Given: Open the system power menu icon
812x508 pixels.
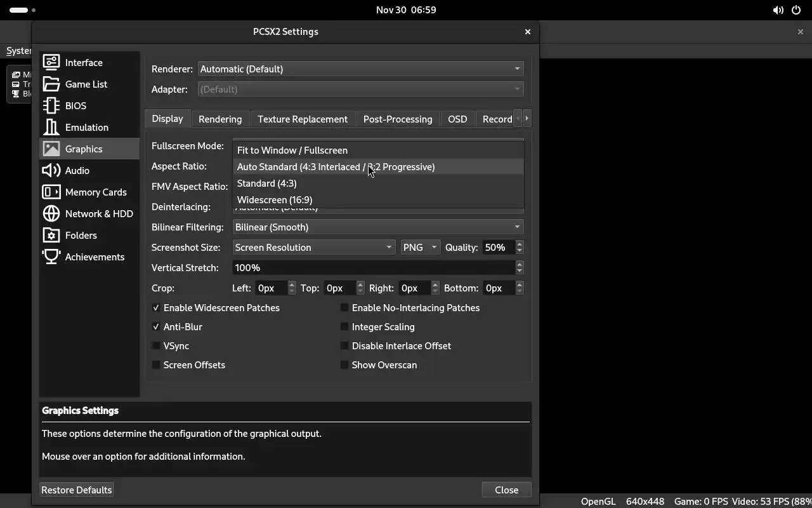Looking at the screenshot, I should tap(796, 10).
